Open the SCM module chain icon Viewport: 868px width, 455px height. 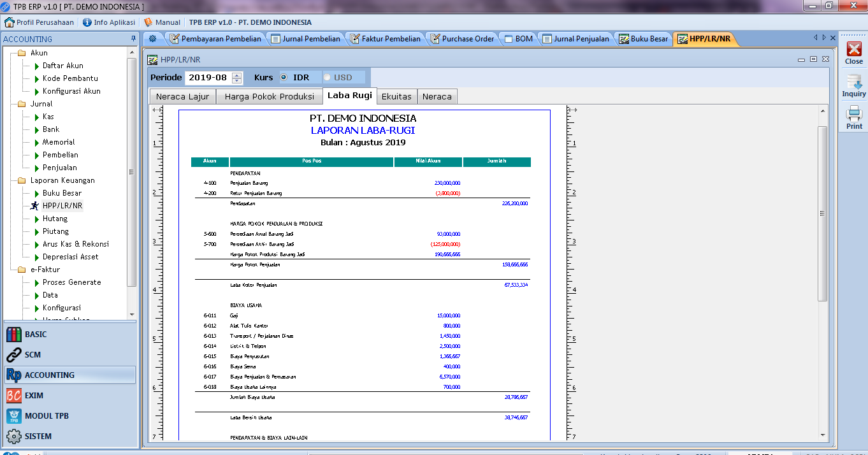pyautogui.click(x=14, y=355)
